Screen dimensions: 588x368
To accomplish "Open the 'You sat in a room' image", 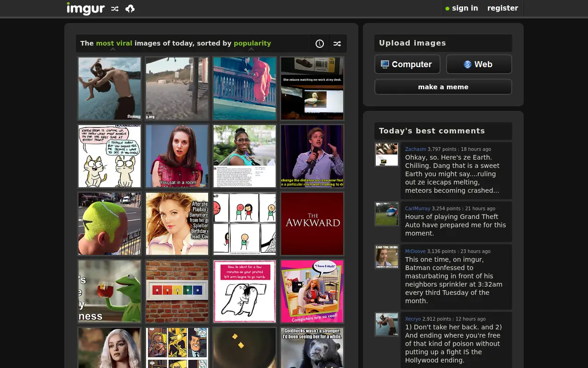I will (x=177, y=156).
